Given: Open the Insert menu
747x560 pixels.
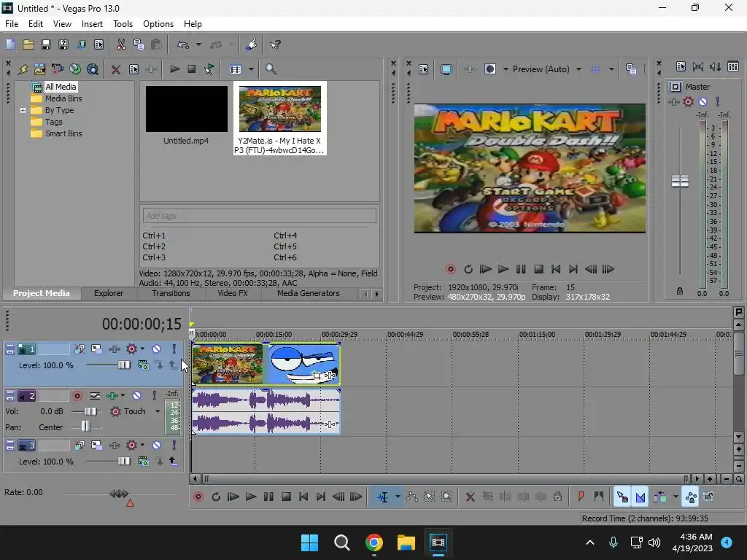Looking at the screenshot, I should coord(92,24).
